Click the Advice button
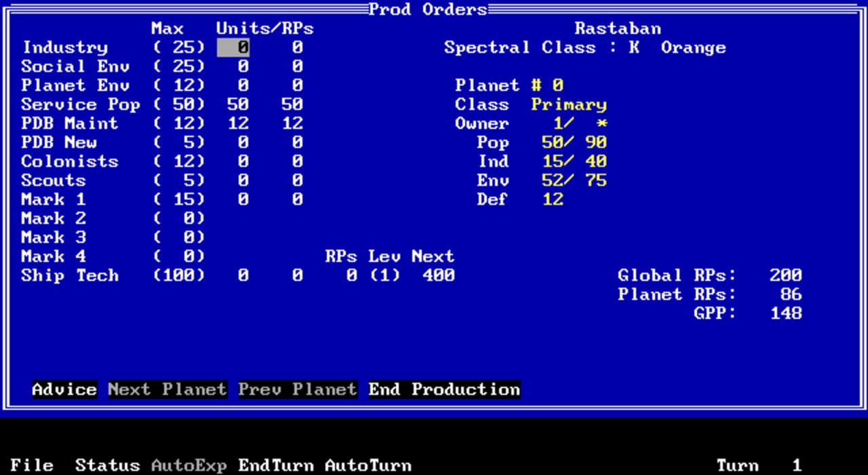This screenshot has height=475, width=868. pos(63,389)
